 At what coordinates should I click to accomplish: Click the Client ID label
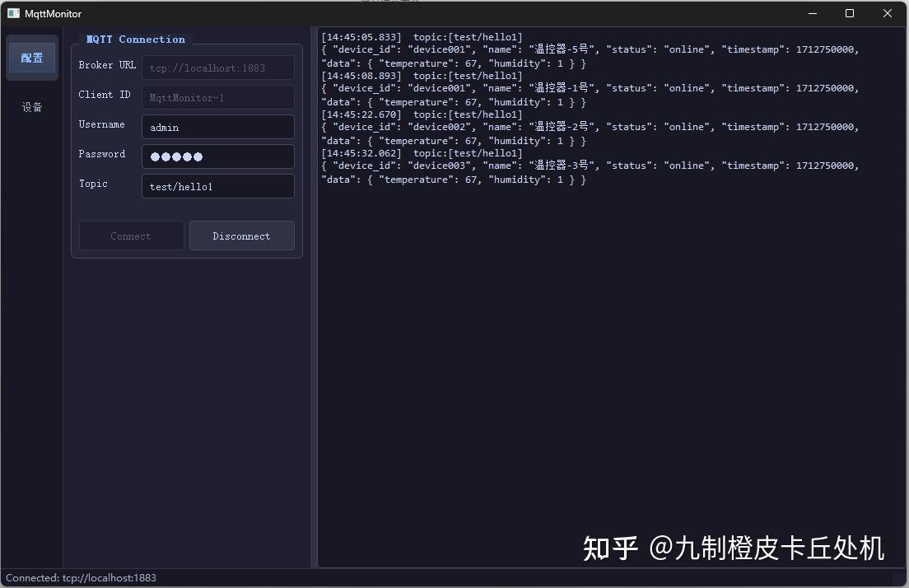coord(105,95)
